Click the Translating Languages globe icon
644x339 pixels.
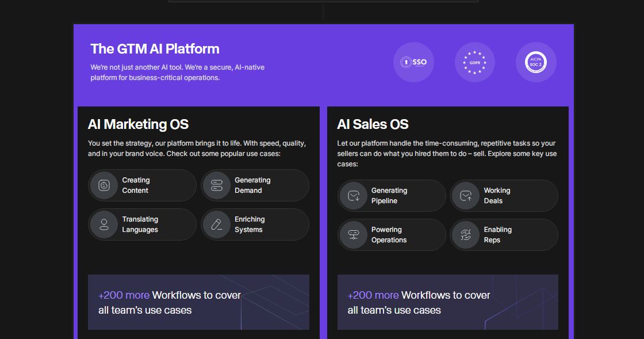click(x=103, y=224)
